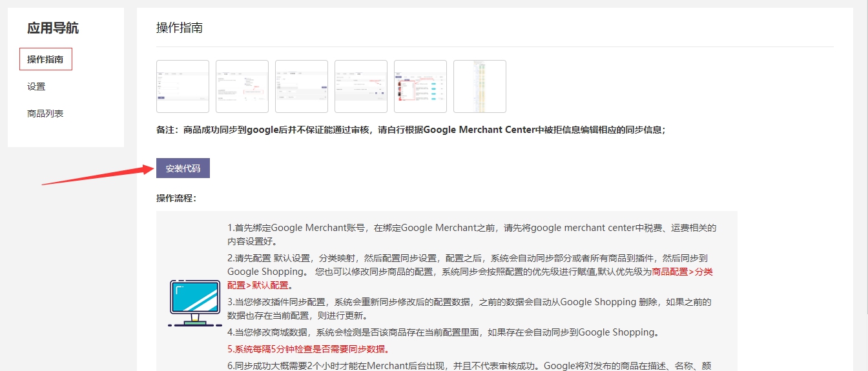Screen dimensions: 868x371
Task: Click red step 5 about 5-minute checks
Action: point(308,349)
